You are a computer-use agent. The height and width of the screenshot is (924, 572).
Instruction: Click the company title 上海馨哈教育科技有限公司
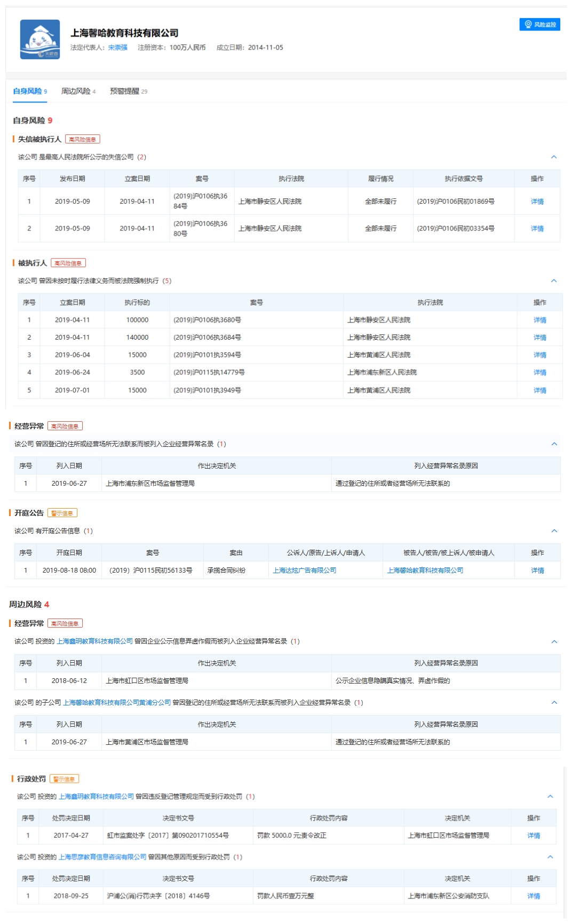coord(124,33)
